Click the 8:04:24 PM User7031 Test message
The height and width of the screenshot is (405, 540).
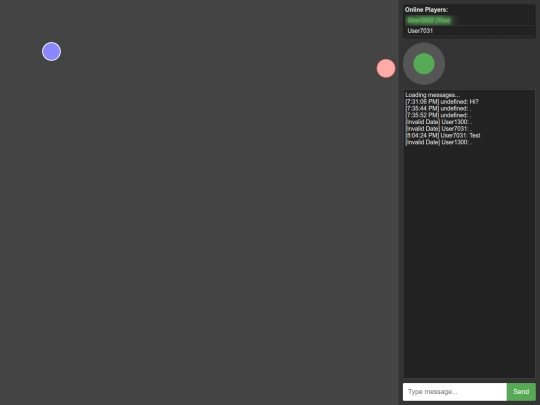[443, 135]
